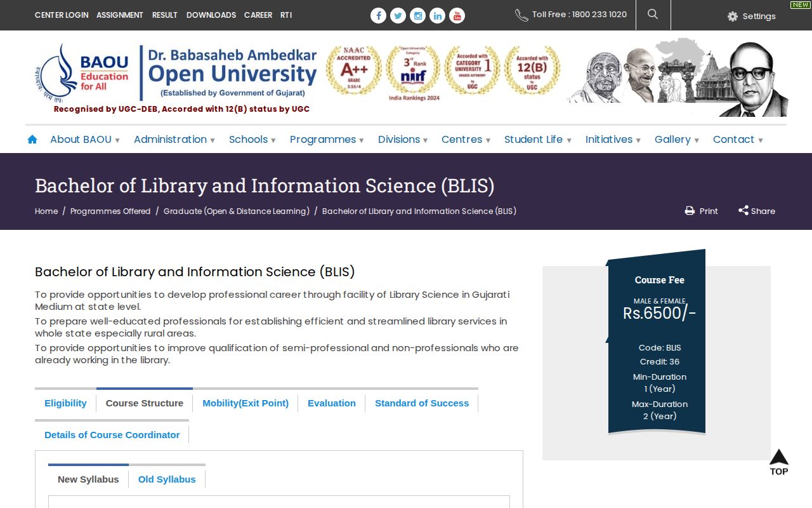Click the Toll Free 1800 233 1020 text

pyautogui.click(x=579, y=15)
